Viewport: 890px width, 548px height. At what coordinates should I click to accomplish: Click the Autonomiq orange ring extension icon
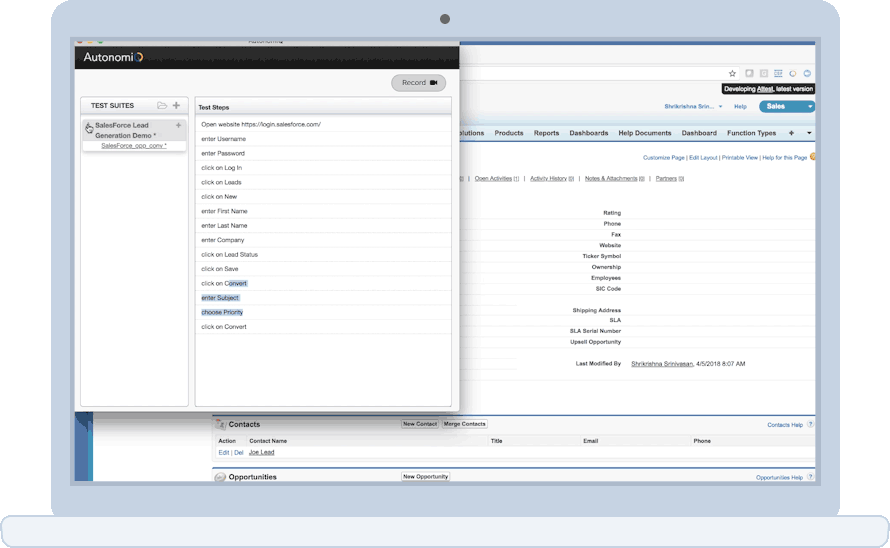pos(792,73)
